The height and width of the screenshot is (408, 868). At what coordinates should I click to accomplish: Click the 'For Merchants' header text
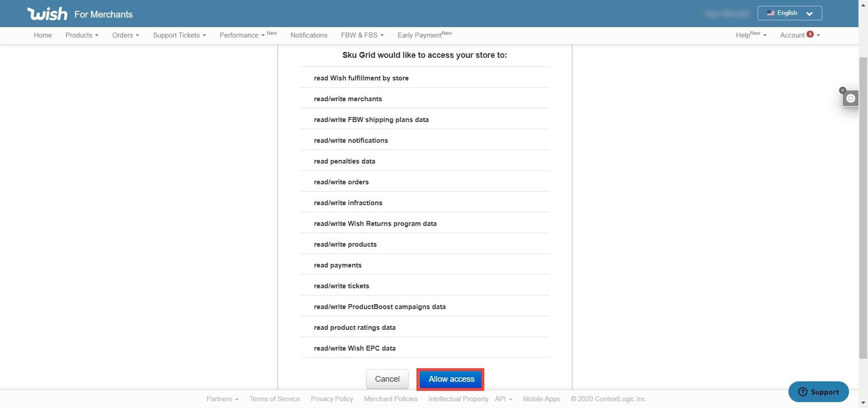pyautogui.click(x=104, y=14)
